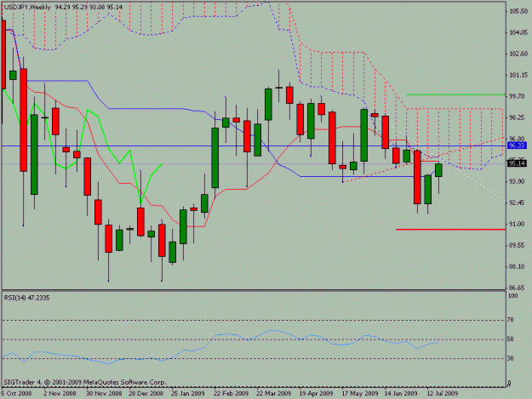
Task: Select the last green candle at 95.14
Action: tap(438, 170)
